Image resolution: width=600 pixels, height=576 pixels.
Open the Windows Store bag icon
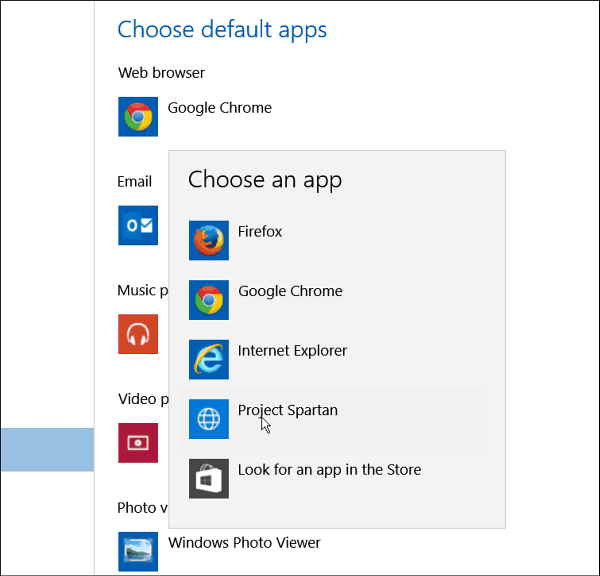(x=209, y=478)
